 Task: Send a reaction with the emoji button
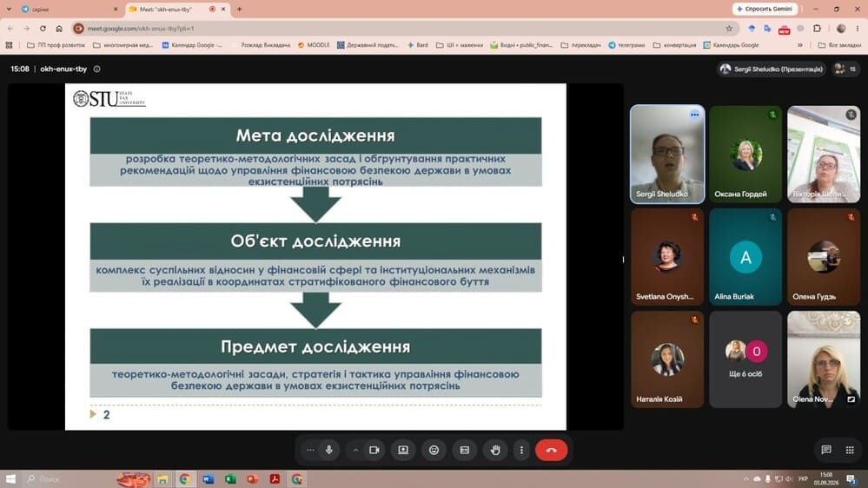coord(434,451)
